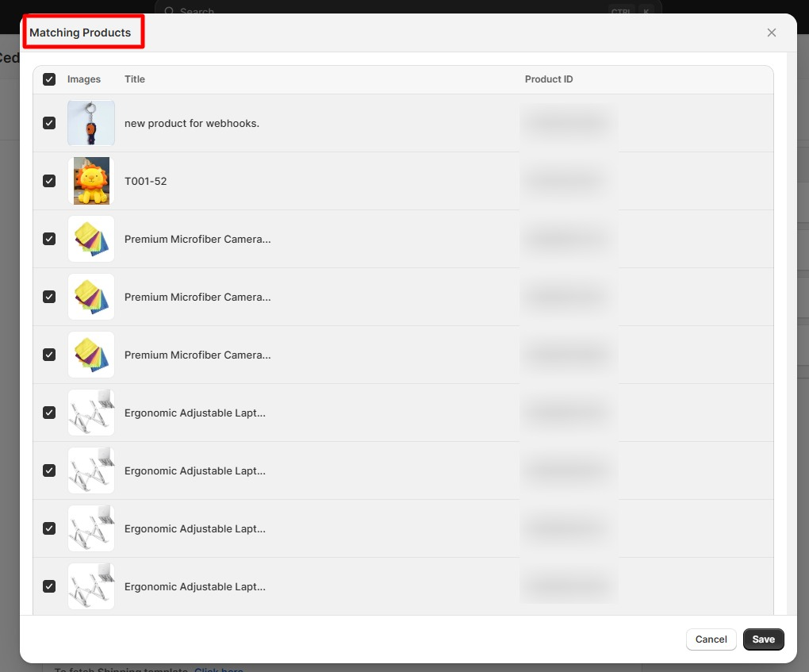Image resolution: width=809 pixels, height=672 pixels.
Task: Select fourth 'Ergonomic Adjustable Lapt...' title text
Action: point(195,586)
